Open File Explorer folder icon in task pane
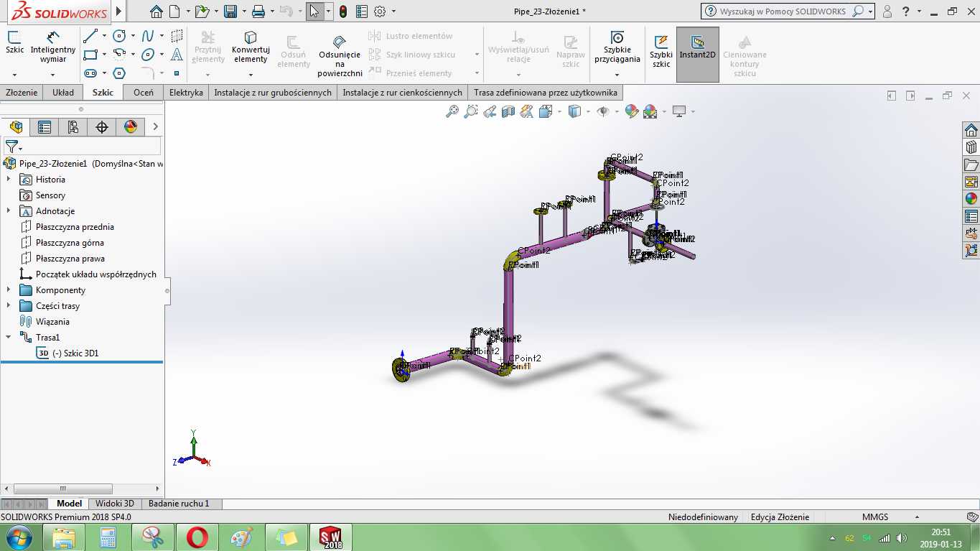This screenshot has width=980, height=551. coord(971,165)
